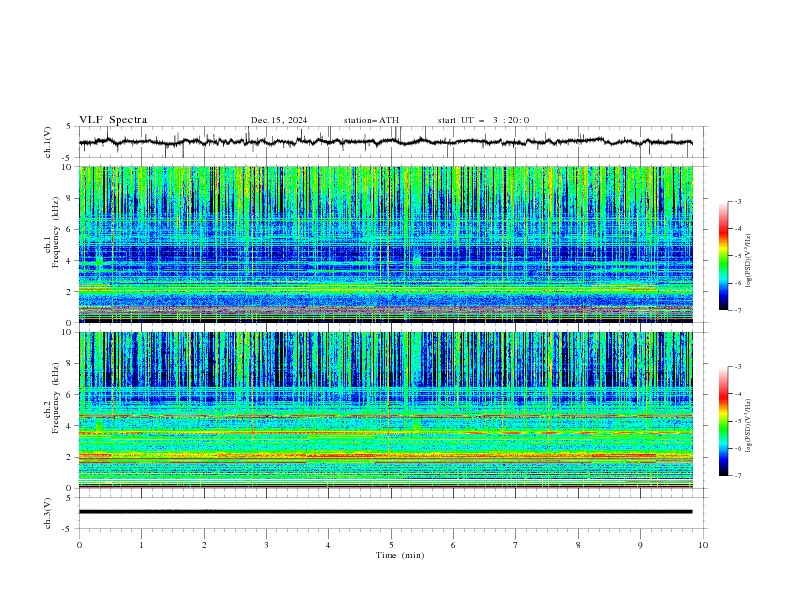Click the '-3' label on ch.1 color scale
Viewport: 792px width, 612px height.
click(738, 201)
